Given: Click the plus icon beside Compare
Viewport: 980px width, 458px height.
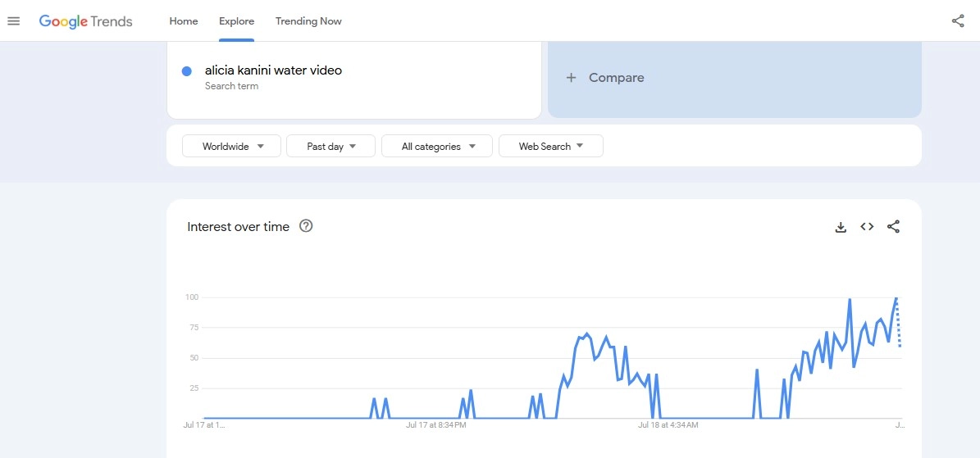Looking at the screenshot, I should [572, 78].
